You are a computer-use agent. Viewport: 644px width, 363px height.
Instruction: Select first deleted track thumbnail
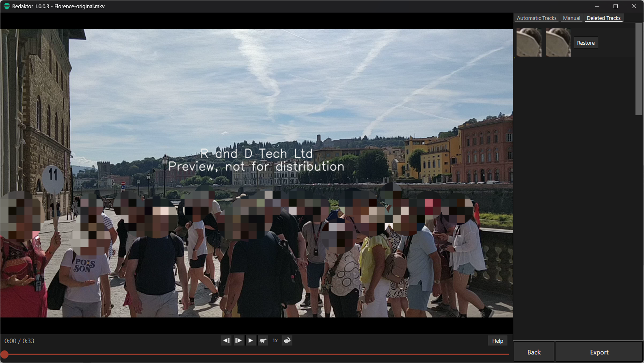pyautogui.click(x=529, y=42)
